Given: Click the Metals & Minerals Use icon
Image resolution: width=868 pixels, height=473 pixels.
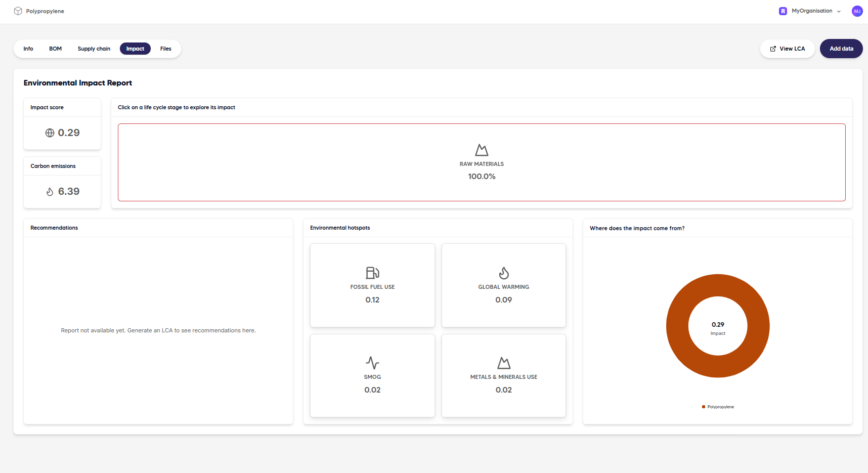Looking at the screenshot, I should tap(504, 363).
